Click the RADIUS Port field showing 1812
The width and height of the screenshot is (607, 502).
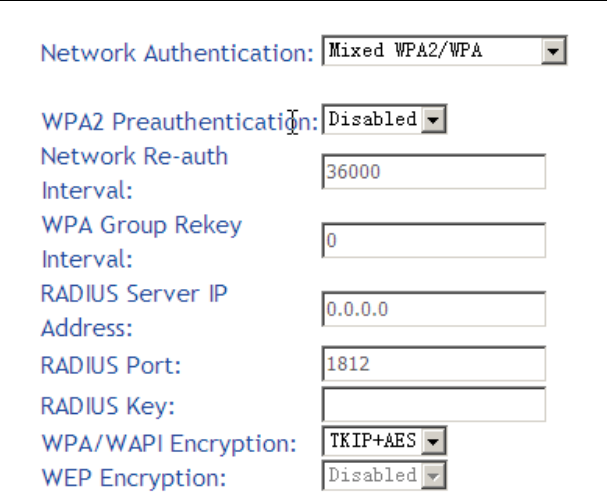(434, 364)
